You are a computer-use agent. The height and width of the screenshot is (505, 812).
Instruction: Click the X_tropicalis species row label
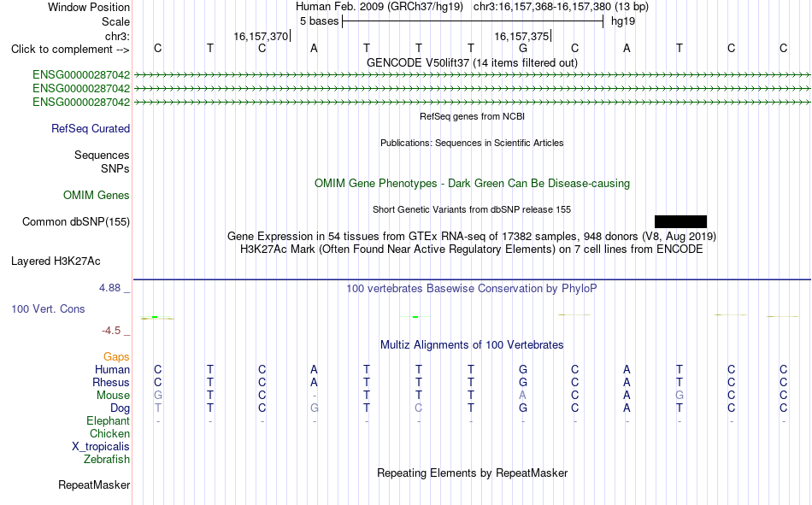click(x=101, y=447)
